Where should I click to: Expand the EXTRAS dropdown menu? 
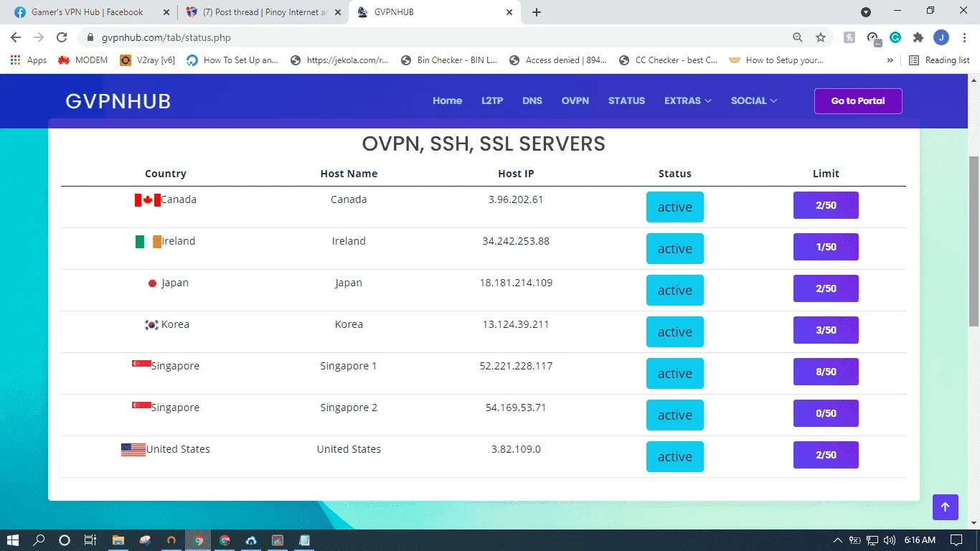point(687,101)
